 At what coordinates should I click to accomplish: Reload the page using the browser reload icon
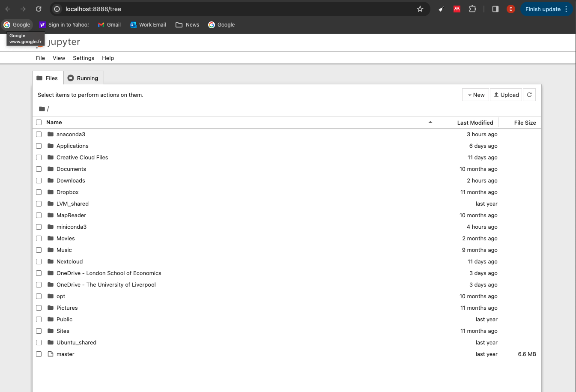point(39,9)
